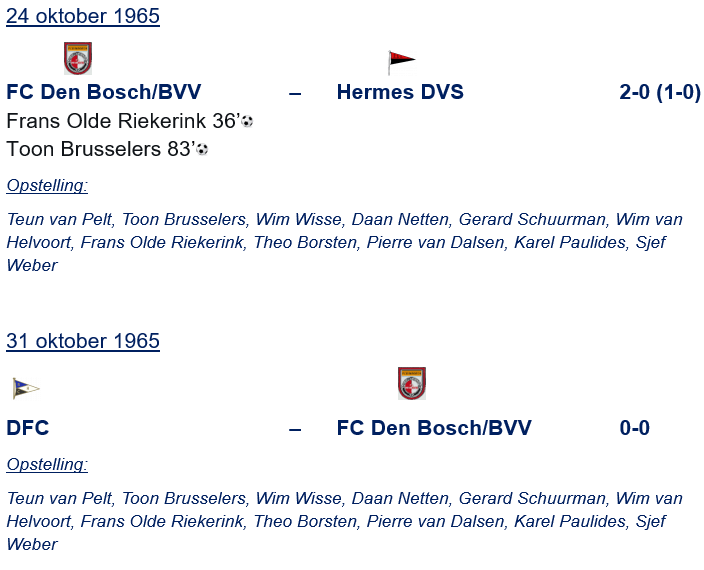Click the Frans Olde Riekerink 36' goal line
This screenshot has width=704, height=570.
(x=122, y=121)
